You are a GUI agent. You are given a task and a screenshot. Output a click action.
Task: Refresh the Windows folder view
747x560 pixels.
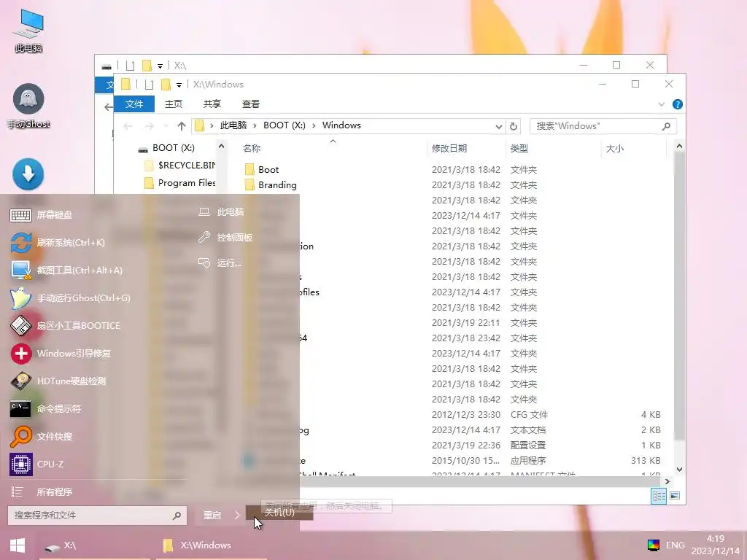tap(513, 127)
